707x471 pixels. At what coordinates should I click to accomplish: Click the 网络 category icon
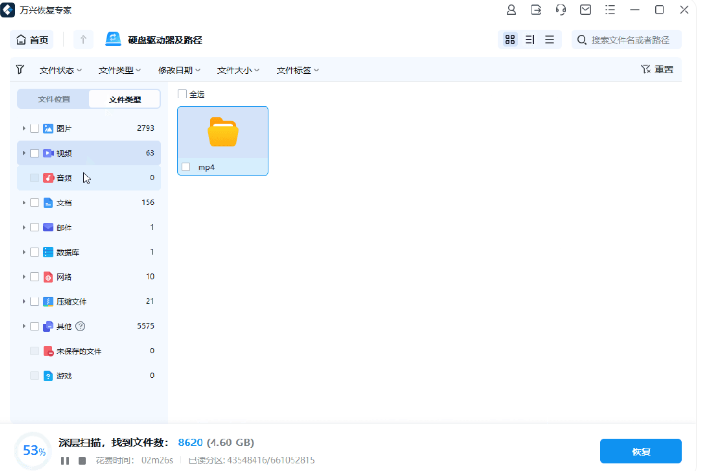48,277
